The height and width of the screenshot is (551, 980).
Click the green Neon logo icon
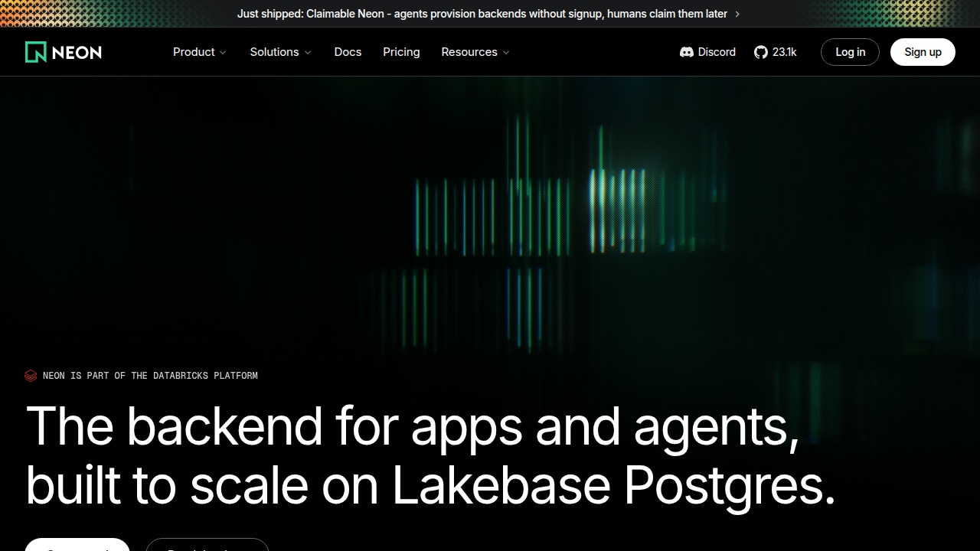(35, 52)
